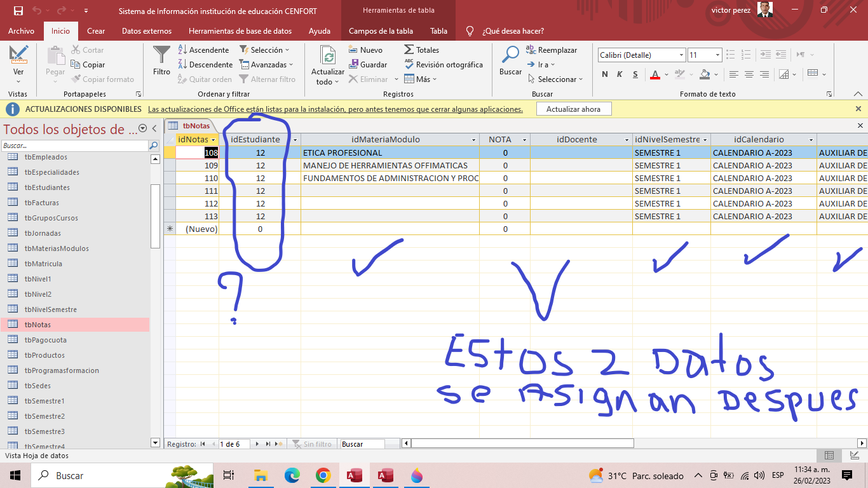
Task: Create a Nuevo record
Action: (x=365, y=50)
